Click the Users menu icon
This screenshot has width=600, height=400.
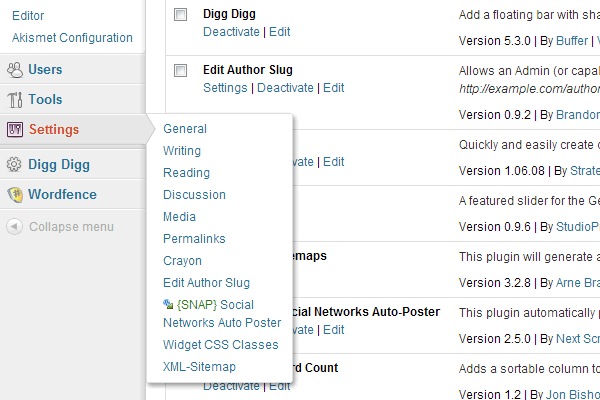[15, 70]
